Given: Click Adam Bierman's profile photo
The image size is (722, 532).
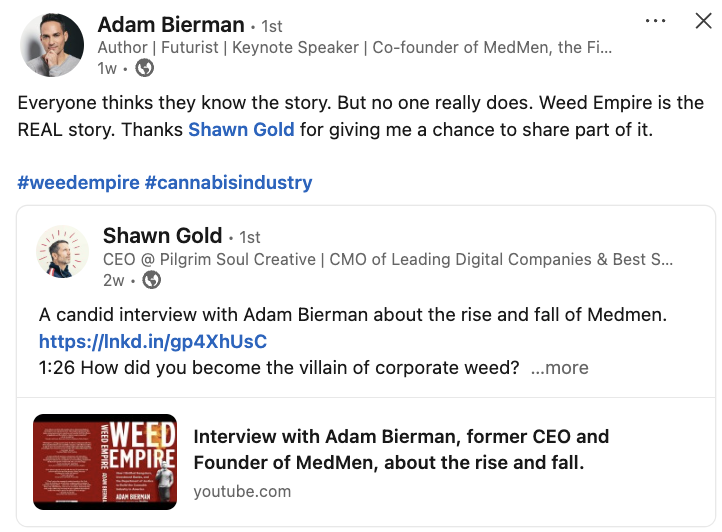Looking at the screenshot, I should pyautogui.click(x=51, y=46).
